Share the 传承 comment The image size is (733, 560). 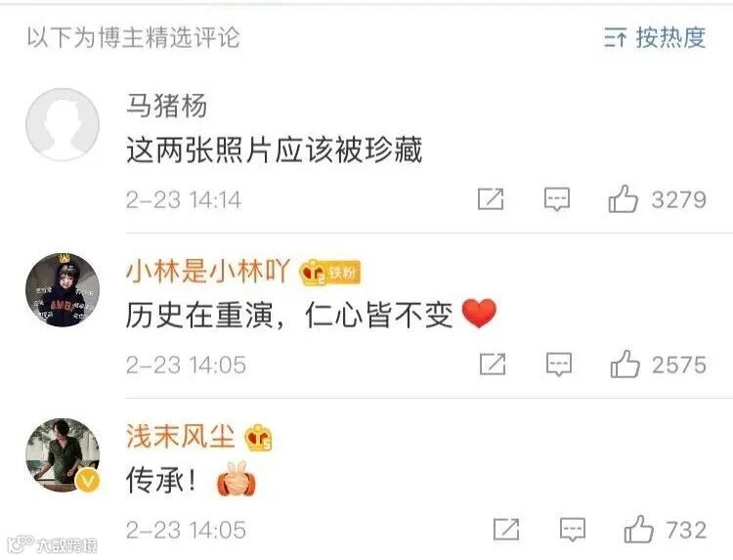click(506, 530)
